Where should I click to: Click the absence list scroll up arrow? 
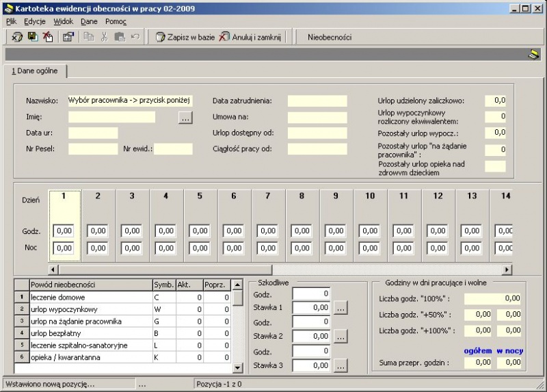tap(237, 285)
